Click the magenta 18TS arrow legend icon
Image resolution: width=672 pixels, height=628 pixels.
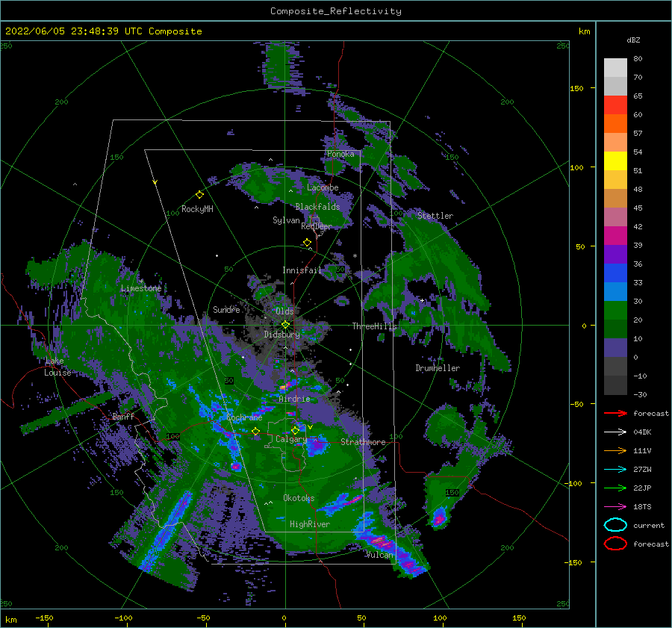pyautogui.click(x=615, y=507)
